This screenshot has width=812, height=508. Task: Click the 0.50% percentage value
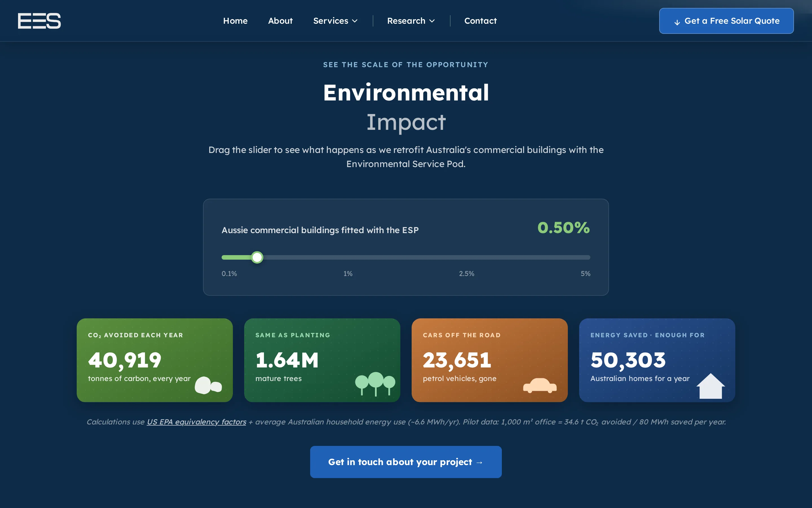click(563, 228)
